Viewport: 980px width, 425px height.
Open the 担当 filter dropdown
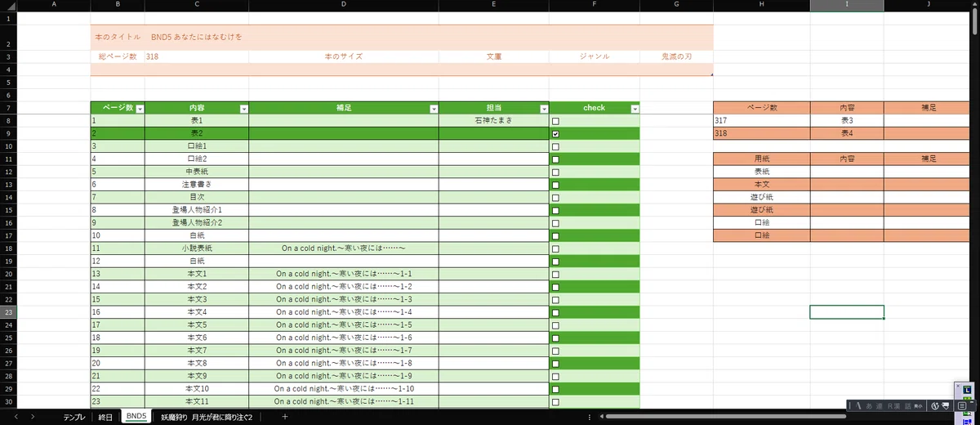coord(543,108)
